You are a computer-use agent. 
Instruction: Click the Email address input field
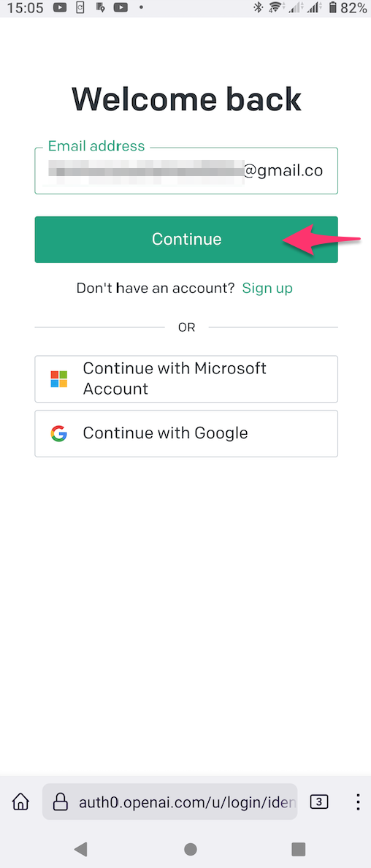[x=186, y=170]
